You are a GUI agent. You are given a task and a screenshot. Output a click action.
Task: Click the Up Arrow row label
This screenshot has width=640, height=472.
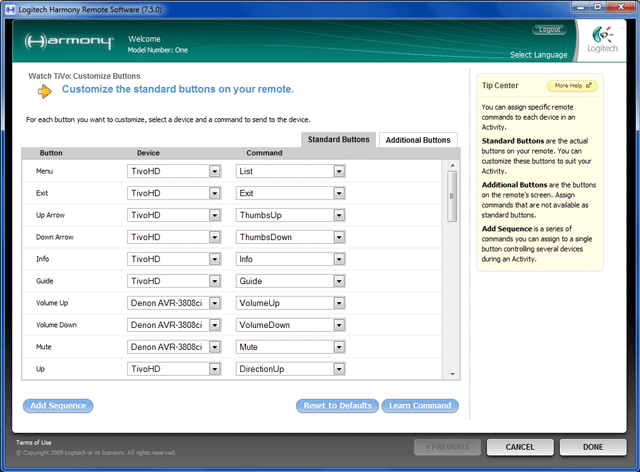coord(50,215)
